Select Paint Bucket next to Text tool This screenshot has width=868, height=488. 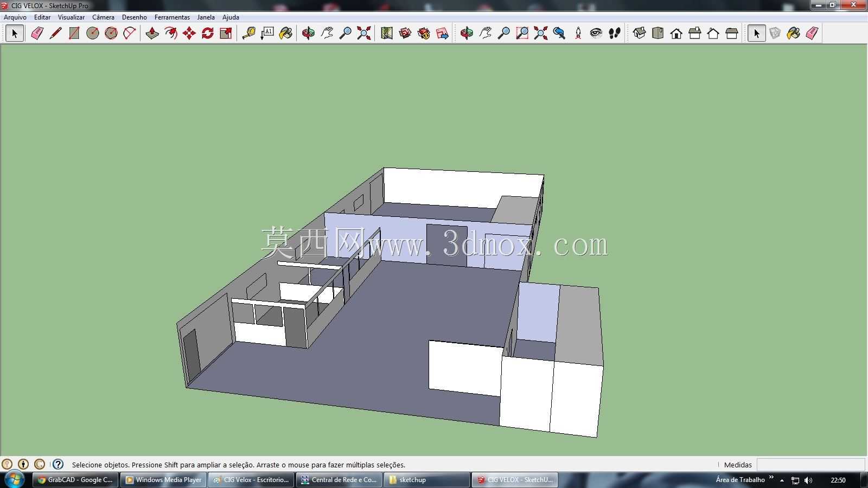[285, 33]
